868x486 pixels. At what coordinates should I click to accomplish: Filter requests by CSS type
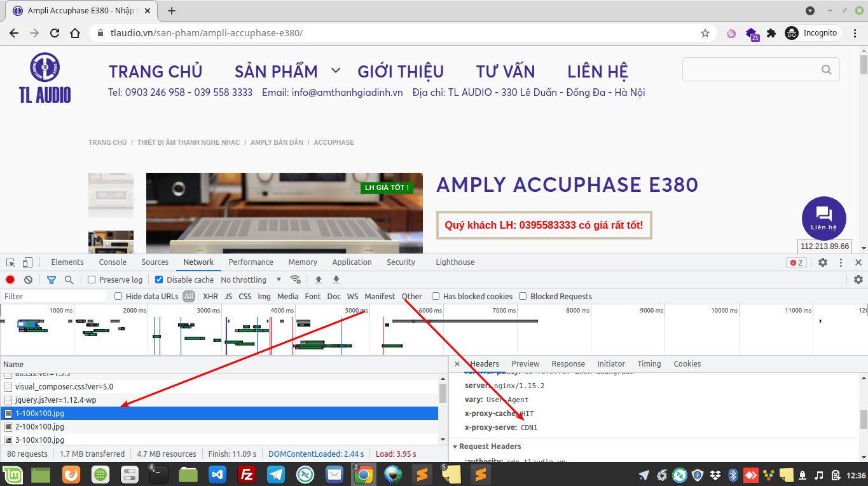click(x=245, y=296)
